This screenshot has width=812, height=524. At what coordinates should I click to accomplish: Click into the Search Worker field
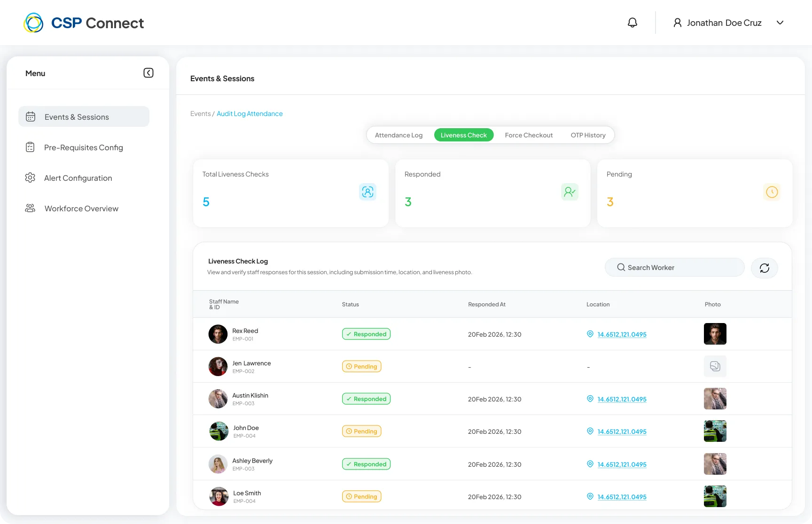coord(675,267)
